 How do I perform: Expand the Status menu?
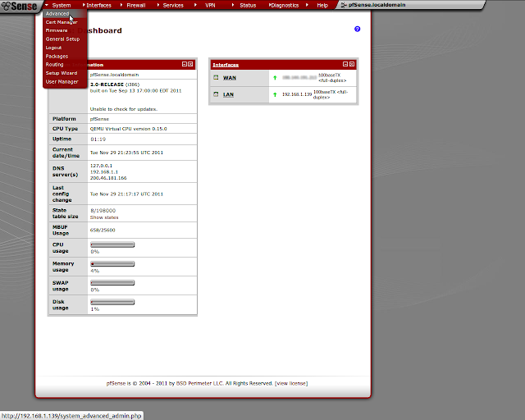248,6
